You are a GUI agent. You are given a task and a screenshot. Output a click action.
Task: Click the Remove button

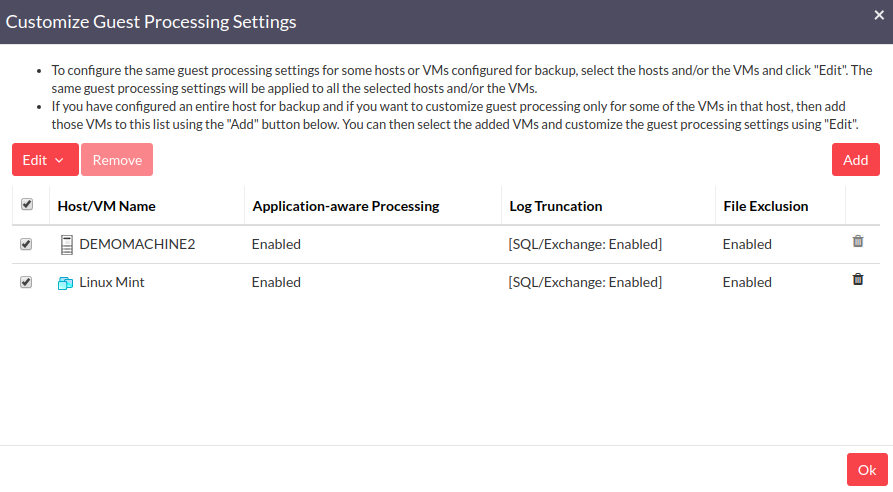(x=117, y=160)
